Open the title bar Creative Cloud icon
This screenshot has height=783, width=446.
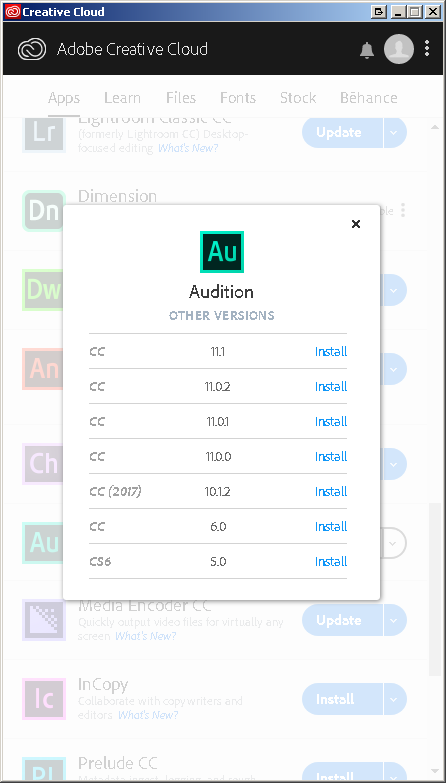point(12,11)
